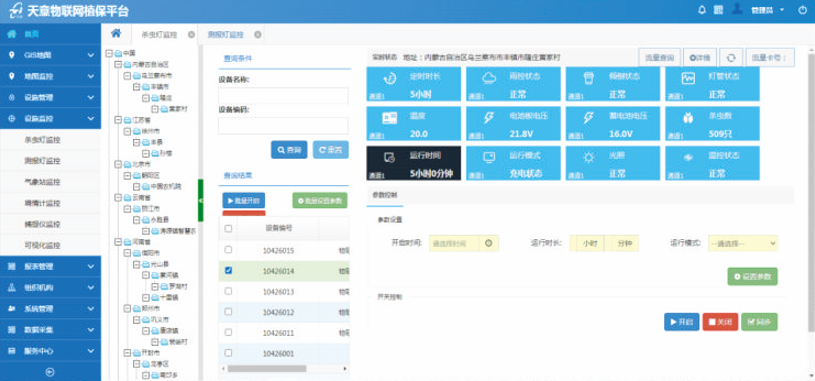Click the collapse sidebar arrow icon

pyautogui.click(x=50, y=372)
